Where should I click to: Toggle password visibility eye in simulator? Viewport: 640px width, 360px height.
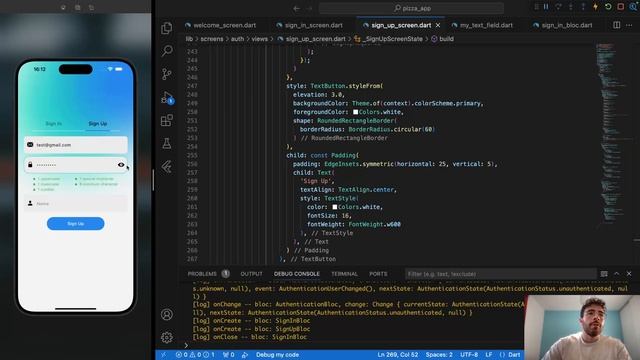[121, 165]
